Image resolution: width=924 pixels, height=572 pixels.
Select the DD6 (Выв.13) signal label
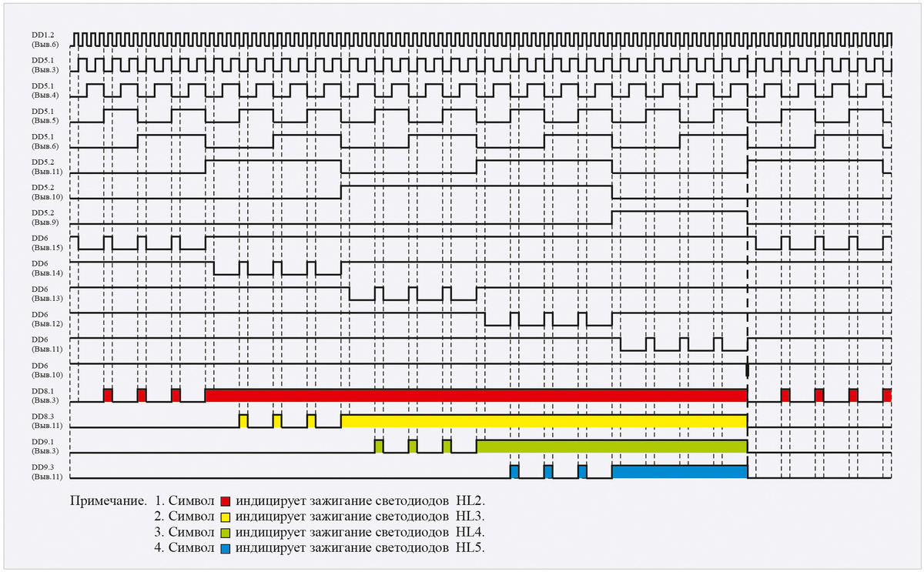click(x=46, y=293)
